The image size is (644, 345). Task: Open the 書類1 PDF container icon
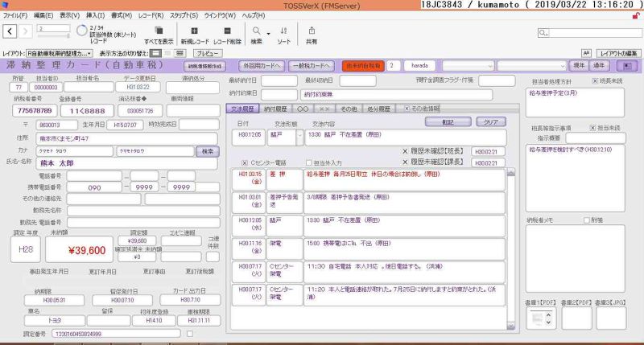click(x=537, y=318)
